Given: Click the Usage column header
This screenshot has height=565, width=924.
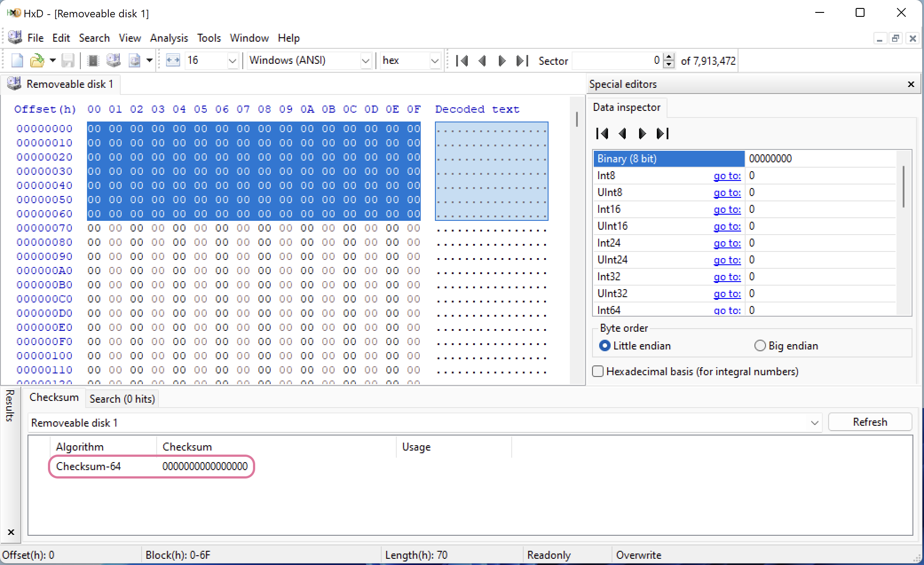Looking at the screenshot, I should (454, 447).
